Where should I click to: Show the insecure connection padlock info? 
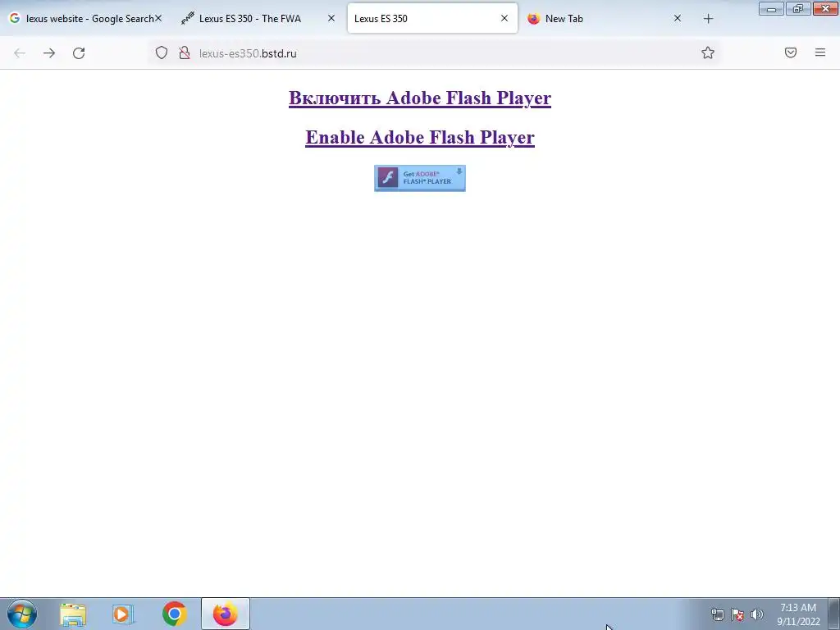185,52
